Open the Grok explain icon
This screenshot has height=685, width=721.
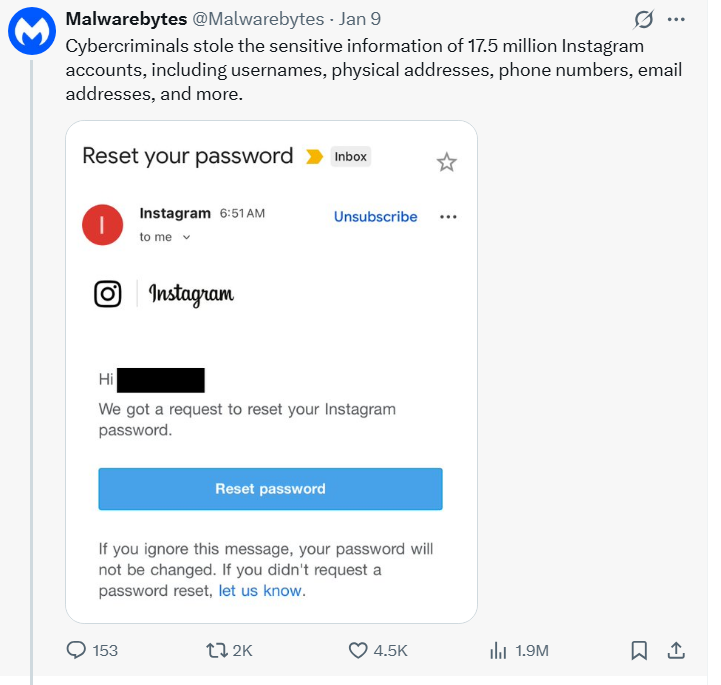tap(645, 19)
